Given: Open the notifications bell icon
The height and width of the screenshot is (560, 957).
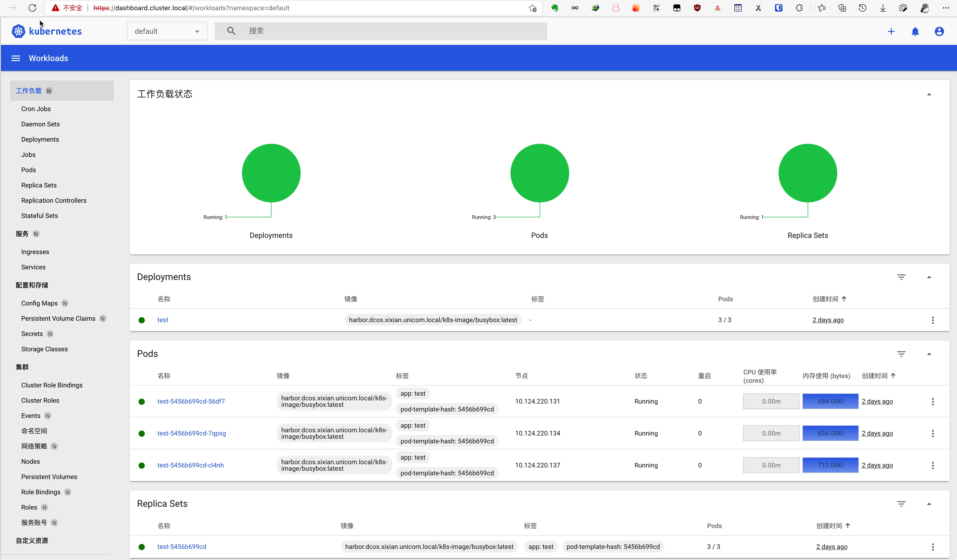Looking at the screenshot, I should 915,31.
